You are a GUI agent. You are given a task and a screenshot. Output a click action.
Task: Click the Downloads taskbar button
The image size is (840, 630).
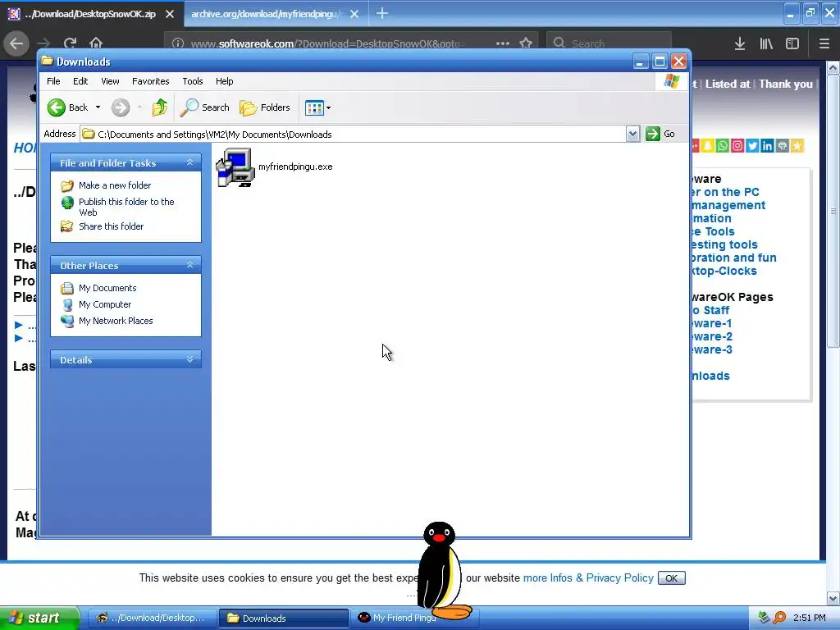[283, 618]
